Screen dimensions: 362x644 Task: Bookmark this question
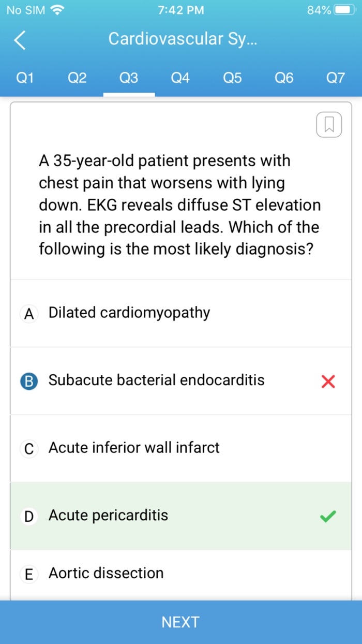click(x=329, y=124)
